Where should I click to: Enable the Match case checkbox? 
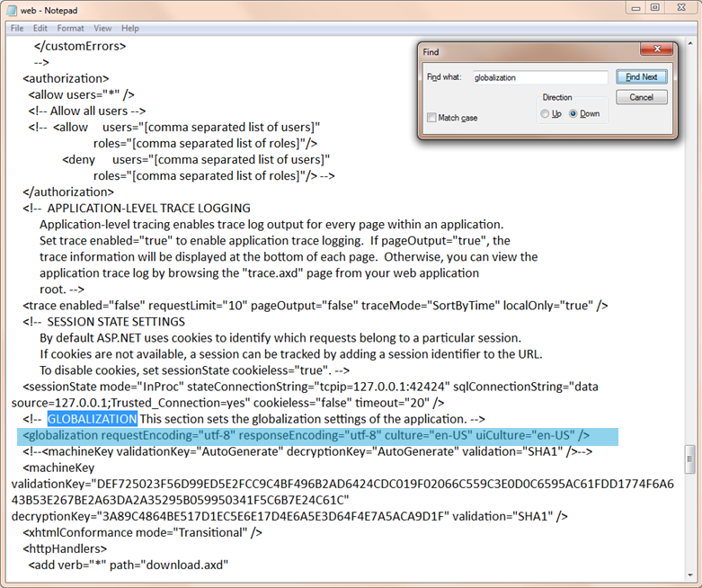[x=431, y=118]
